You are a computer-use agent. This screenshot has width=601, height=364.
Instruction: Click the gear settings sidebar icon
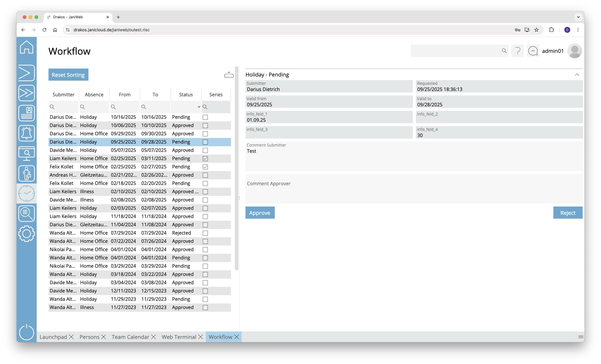pyautogui.click(x=27, y=234)
